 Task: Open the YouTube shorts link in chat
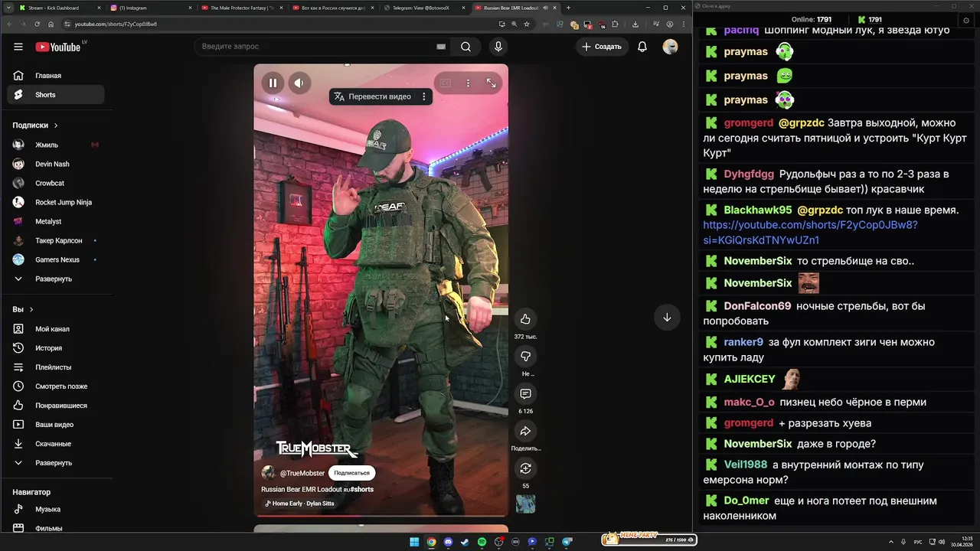(x=810, y=233)
